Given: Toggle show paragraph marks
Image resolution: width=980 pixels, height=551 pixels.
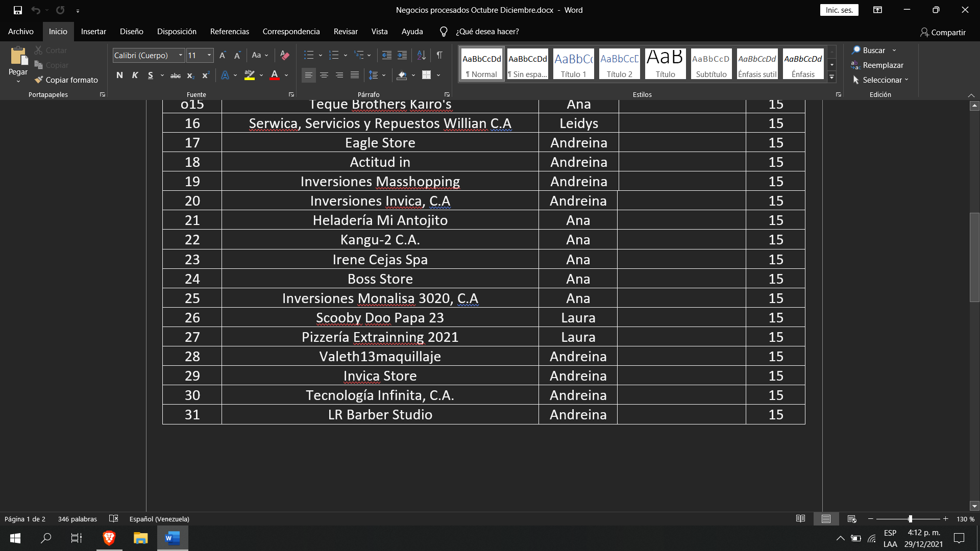Looking at the screenshot, I should [x=439, y=55].
